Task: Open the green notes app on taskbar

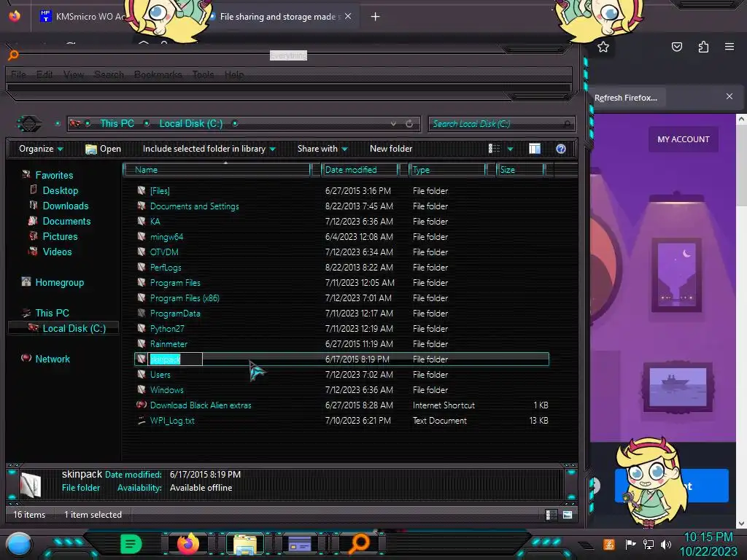Action: click(131, 544)
